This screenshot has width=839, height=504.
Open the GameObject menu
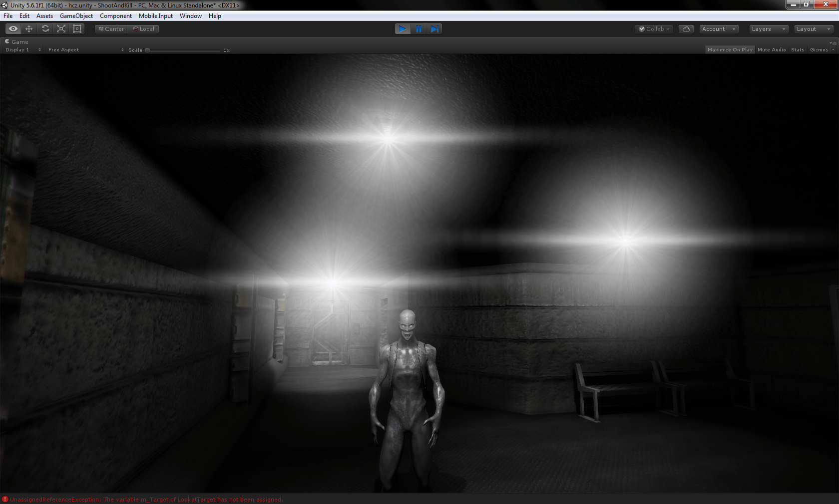[76, 16]
